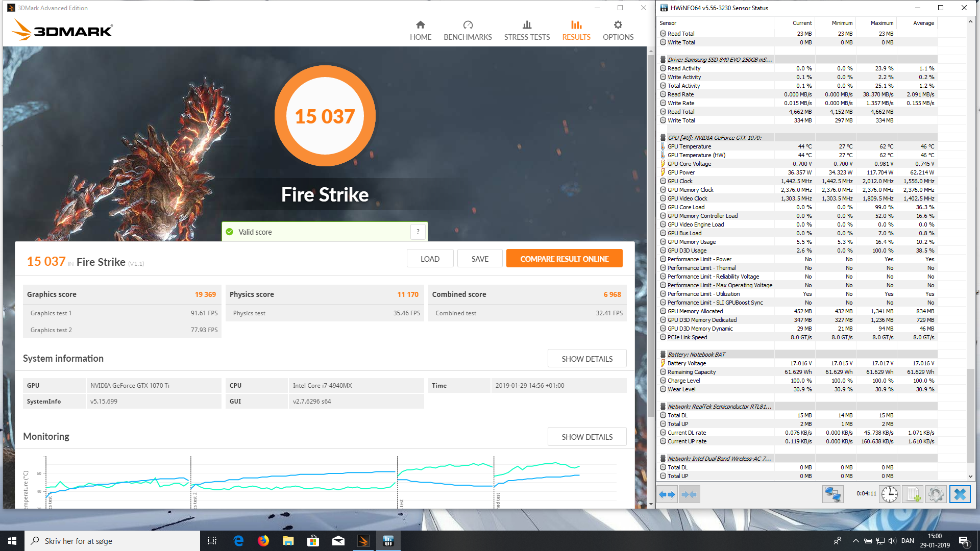
Task: Show details for Monitoring section
Action: coord(587,437)
